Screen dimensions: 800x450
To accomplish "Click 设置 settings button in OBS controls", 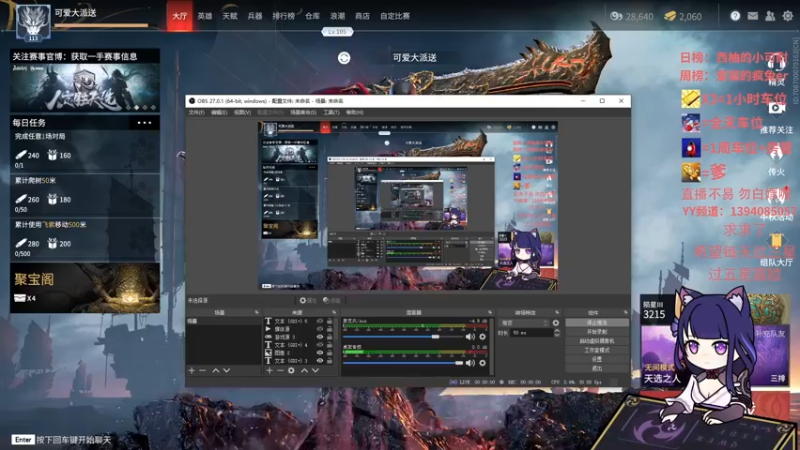I will 596,359.
